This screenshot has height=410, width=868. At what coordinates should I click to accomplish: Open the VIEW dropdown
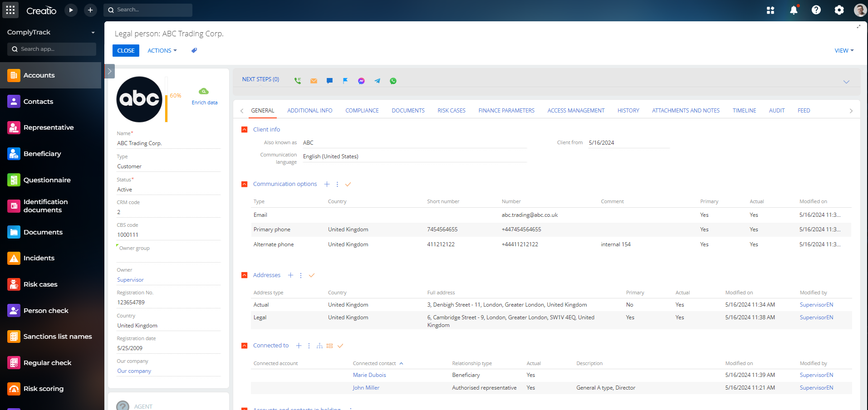844,50
